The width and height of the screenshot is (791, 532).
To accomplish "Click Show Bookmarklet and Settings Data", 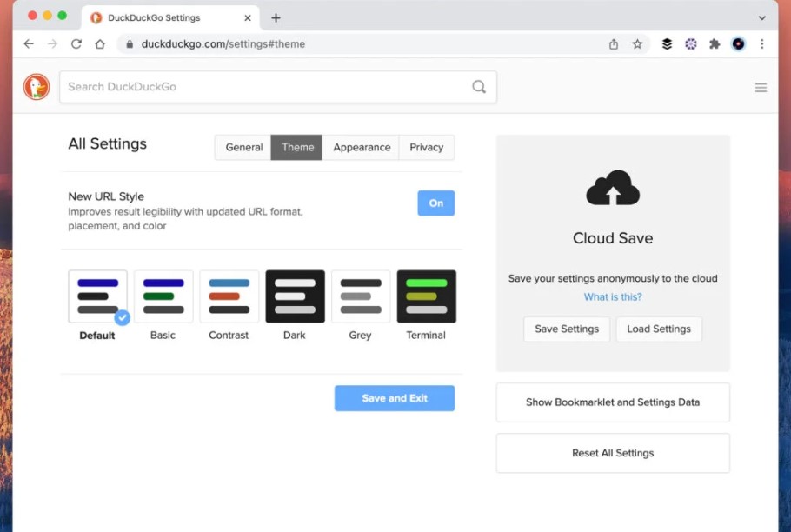I will (x=613, y=402).
